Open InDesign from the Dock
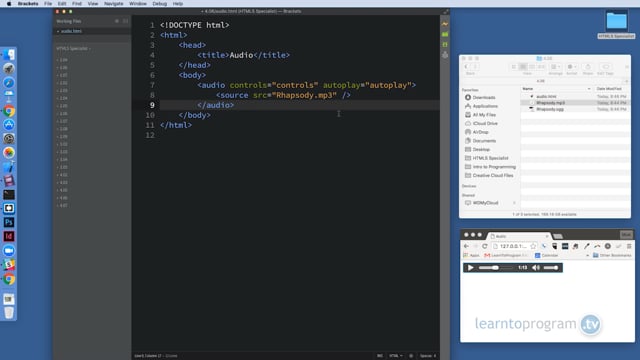Image resolution: width=640 pixels, height=360 pixels. tap(9, 236)
